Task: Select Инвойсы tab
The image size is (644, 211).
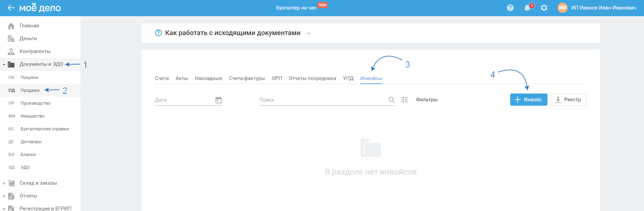Action: pyautogui.click(x=371, y=78)
